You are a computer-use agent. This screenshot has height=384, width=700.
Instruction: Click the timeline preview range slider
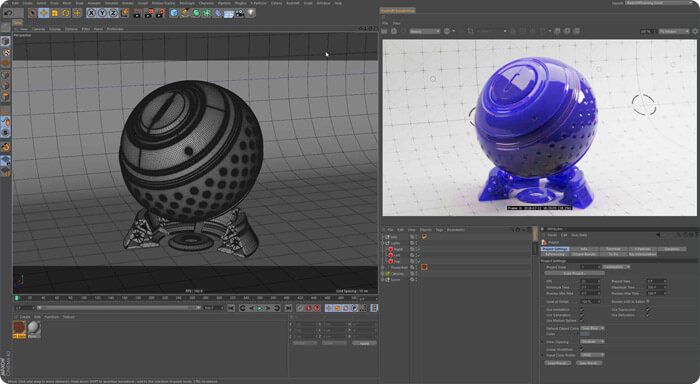click(x=119, y=308)
